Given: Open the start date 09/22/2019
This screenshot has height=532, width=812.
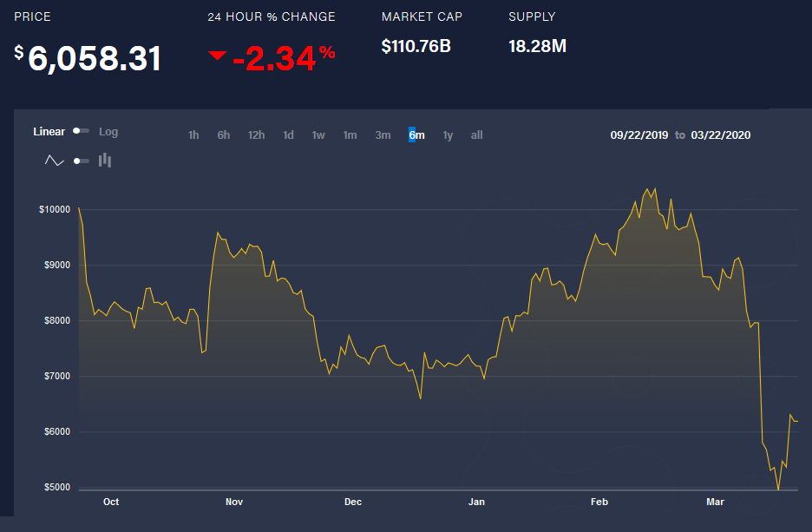Looking at the screenshot, I should (x=639, y=135).
